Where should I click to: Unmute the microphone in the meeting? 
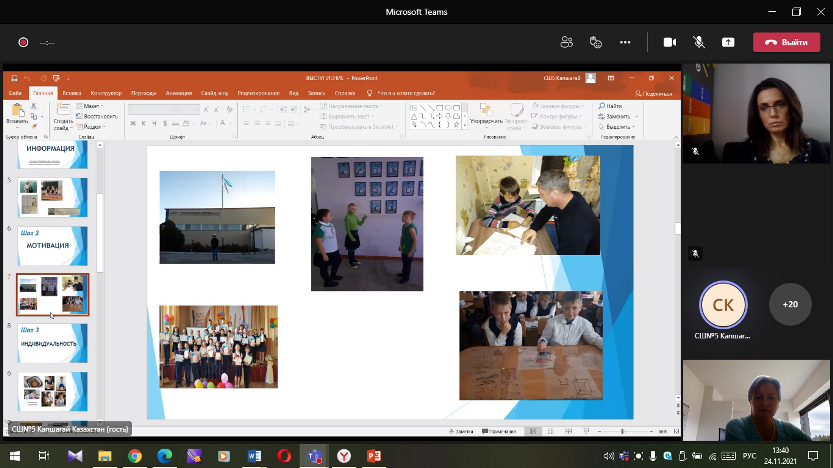699,42
